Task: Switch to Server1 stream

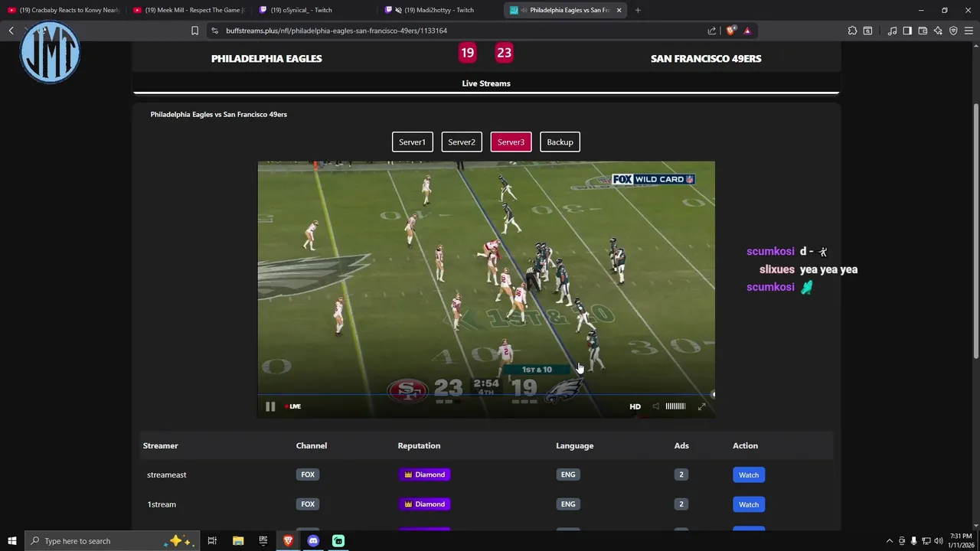Action: click(x=412, y=142)
